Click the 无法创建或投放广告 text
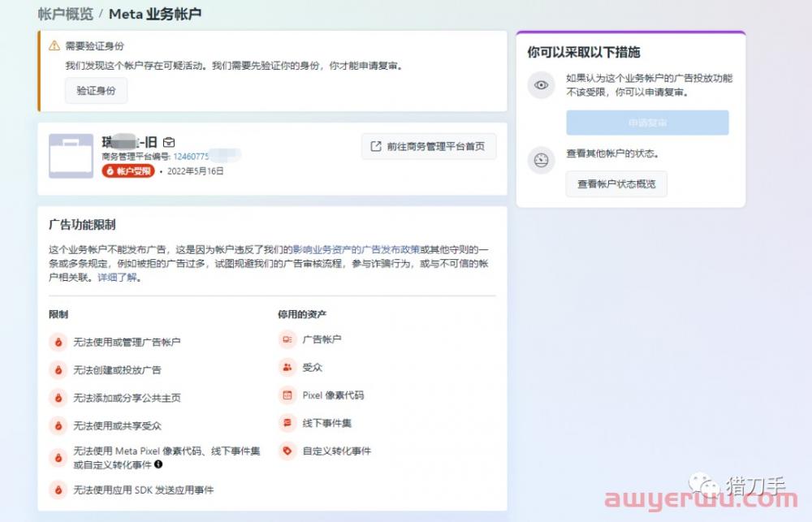Image resolution: width=812 pixels, height=522 pixels. [117, 370]
